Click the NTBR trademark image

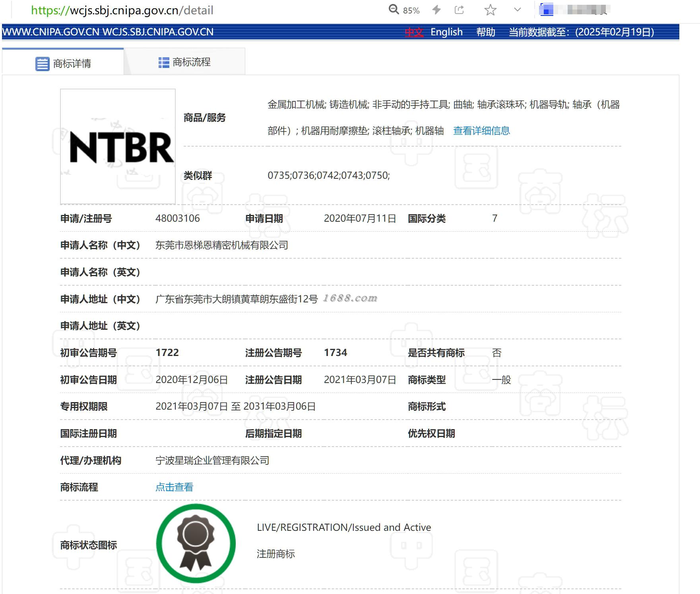pyautogui.click(x=118, y=146)
